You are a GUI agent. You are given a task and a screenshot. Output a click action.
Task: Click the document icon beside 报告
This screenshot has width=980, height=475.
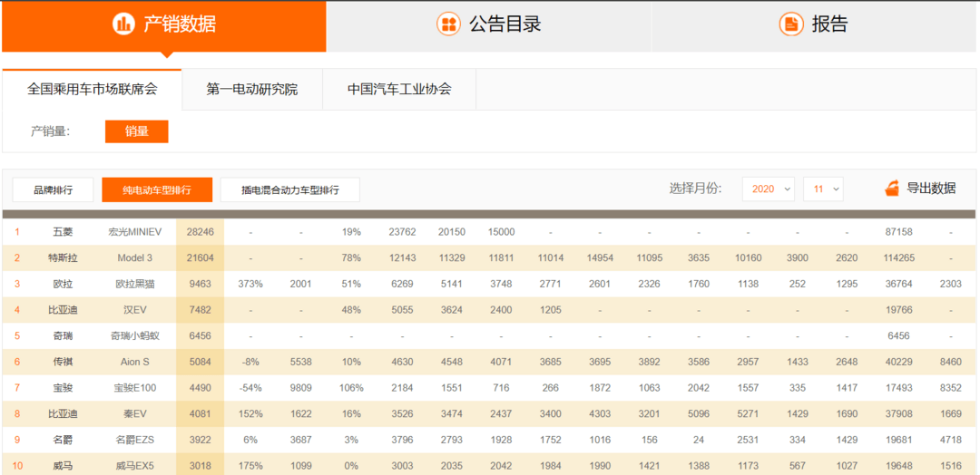click(x=791, y=24)
